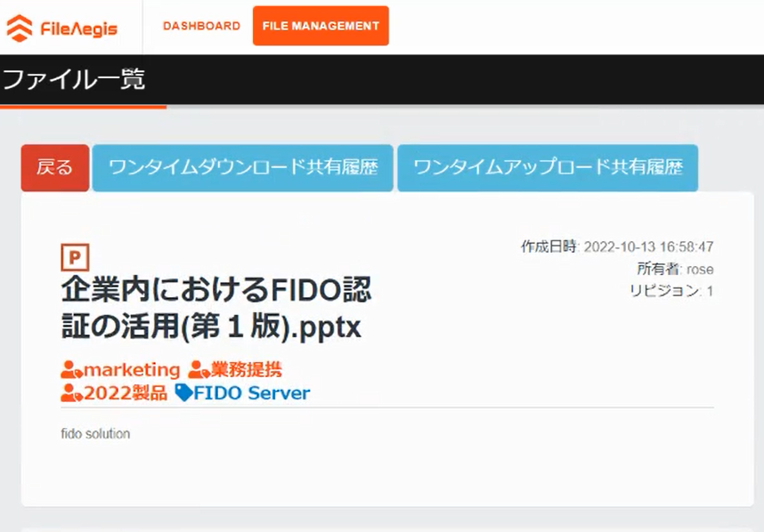Click the 2022製品 group icon
The image size is (764, 532).
tap(71, 393)
